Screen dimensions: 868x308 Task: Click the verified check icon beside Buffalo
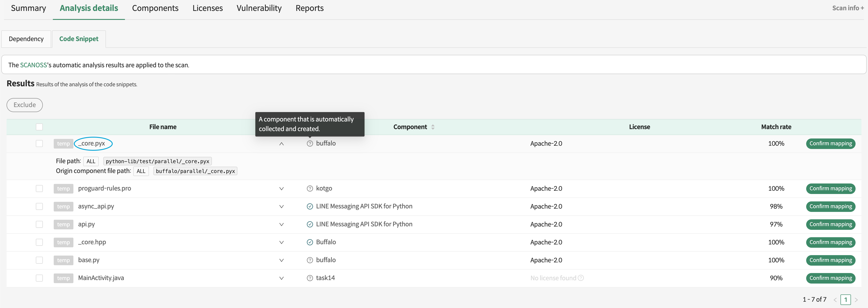pyautogui.click(x=310, y=242)
